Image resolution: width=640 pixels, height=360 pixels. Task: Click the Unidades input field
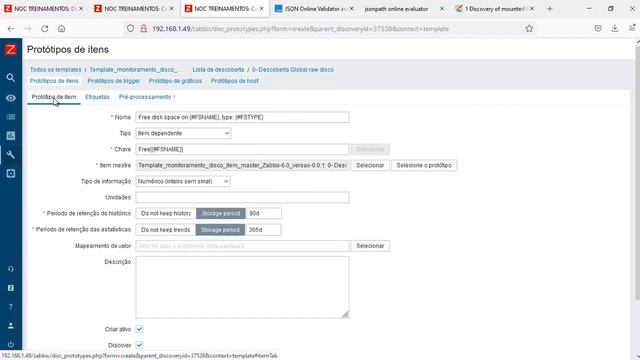(x=242, y=198)
